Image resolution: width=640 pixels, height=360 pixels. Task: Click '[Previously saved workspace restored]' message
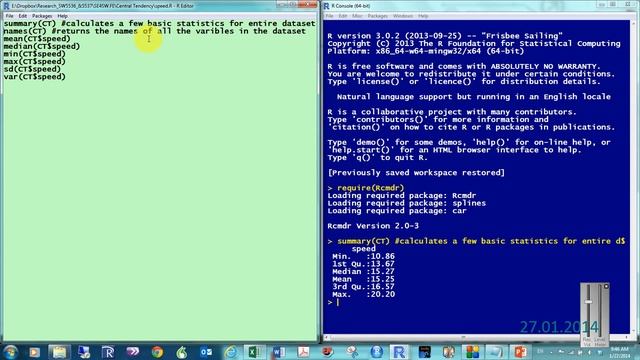click(416, 173)
